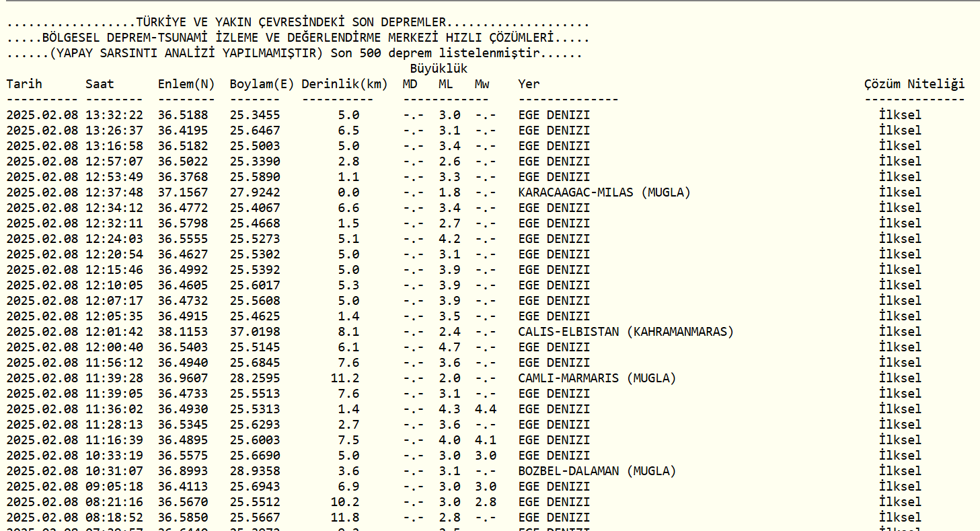Click the Boylam(E) column header
The height and width of the screenshot is (531, 980).
(x=262, y=84)
